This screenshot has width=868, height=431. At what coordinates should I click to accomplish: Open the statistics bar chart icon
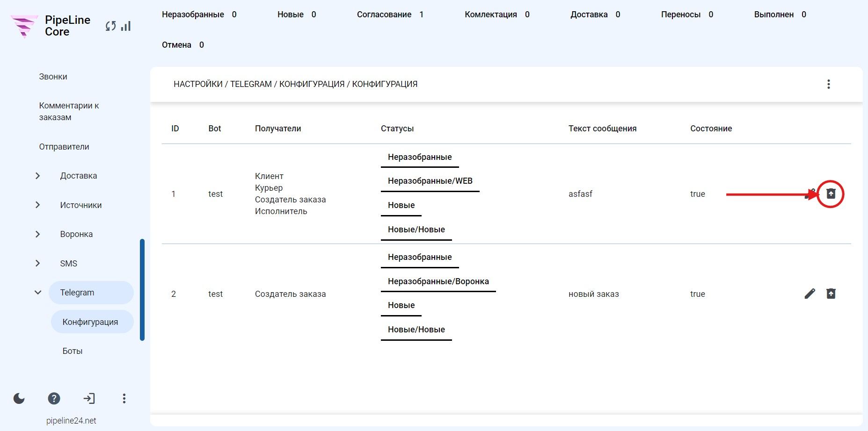(x=126, y=26)
